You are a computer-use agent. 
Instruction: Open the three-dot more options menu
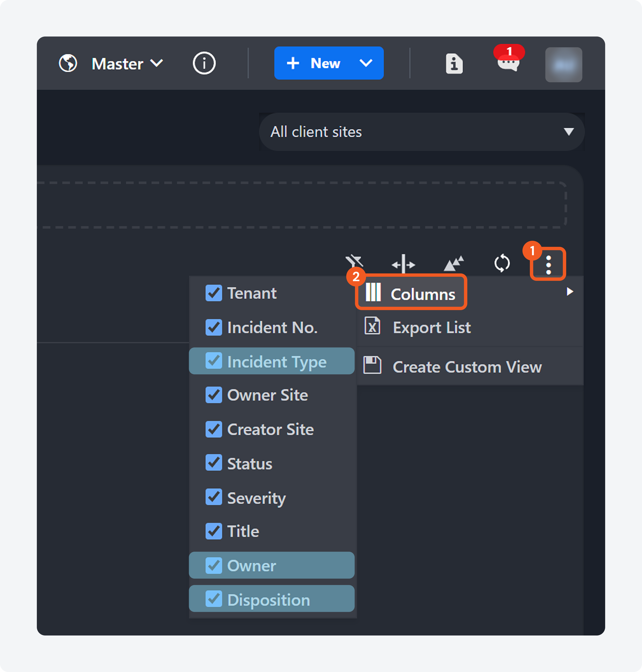coord(548,265)
